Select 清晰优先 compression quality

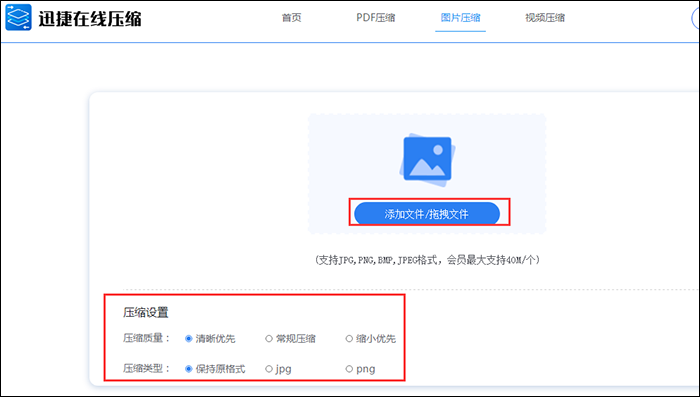pos(210,339)
